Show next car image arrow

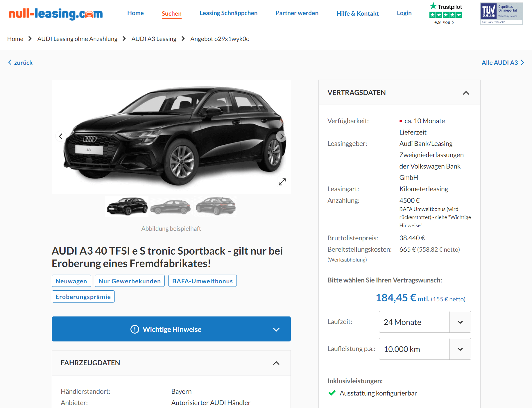281,136
